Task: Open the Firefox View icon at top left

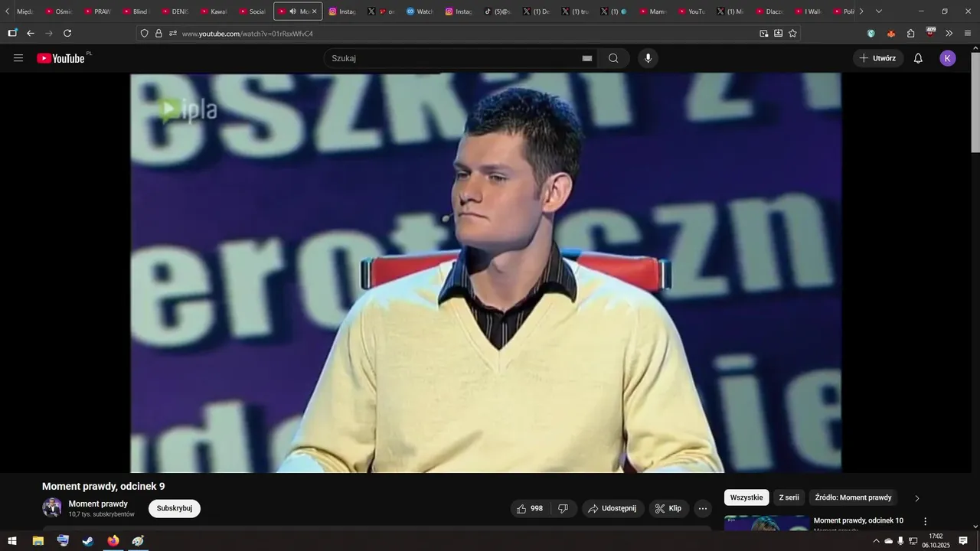Action: (12, 33)
